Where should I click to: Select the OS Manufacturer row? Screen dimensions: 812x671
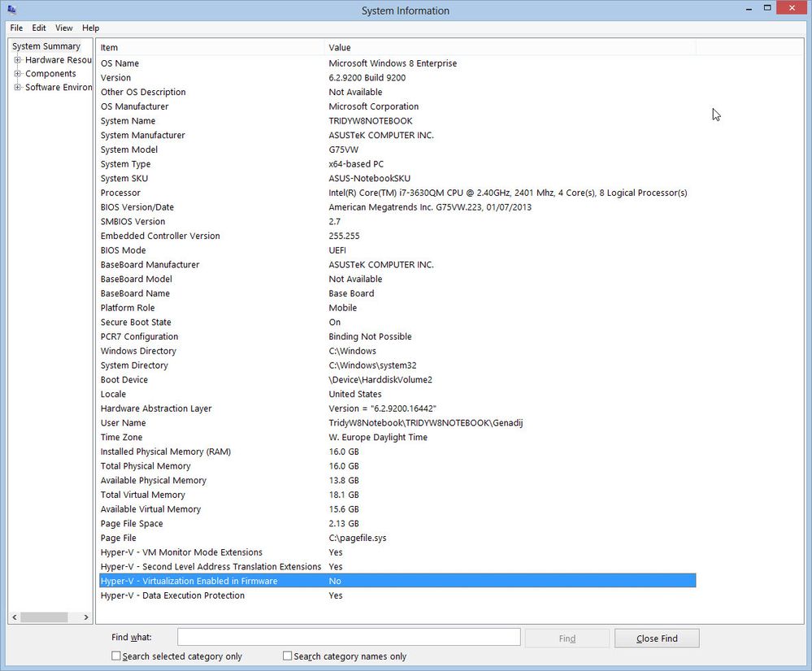point(397,106)
